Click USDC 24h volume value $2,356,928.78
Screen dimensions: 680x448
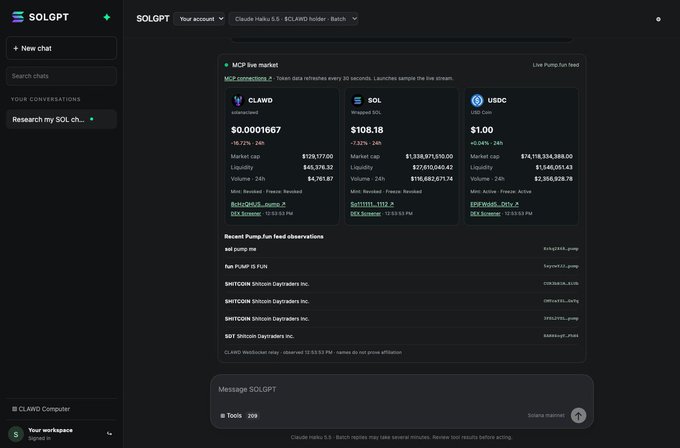tap(553, 179)
